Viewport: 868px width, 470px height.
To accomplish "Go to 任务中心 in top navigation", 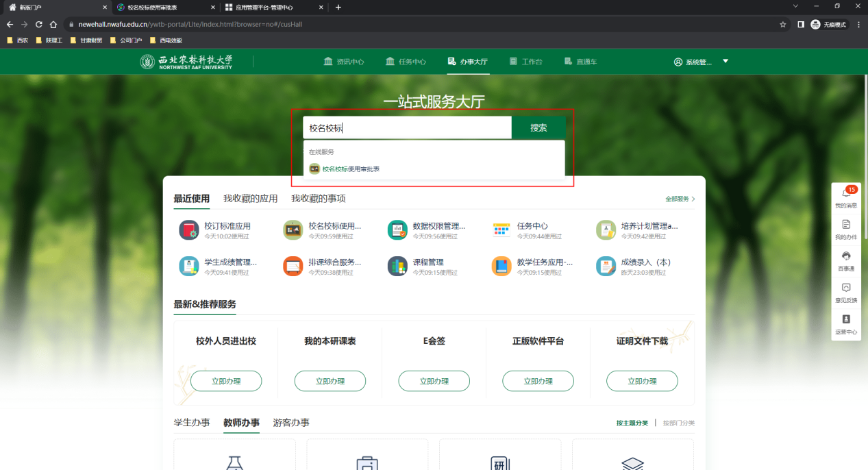I will click(406, 62).
